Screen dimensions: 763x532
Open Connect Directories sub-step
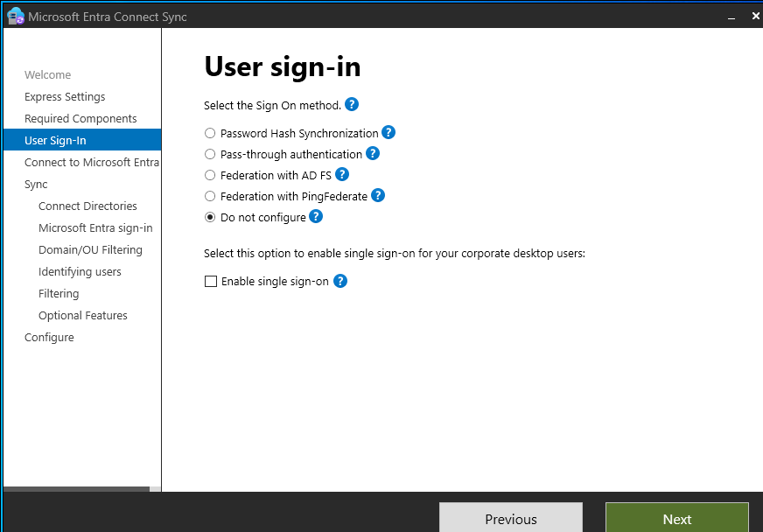(x=87, y=206)
